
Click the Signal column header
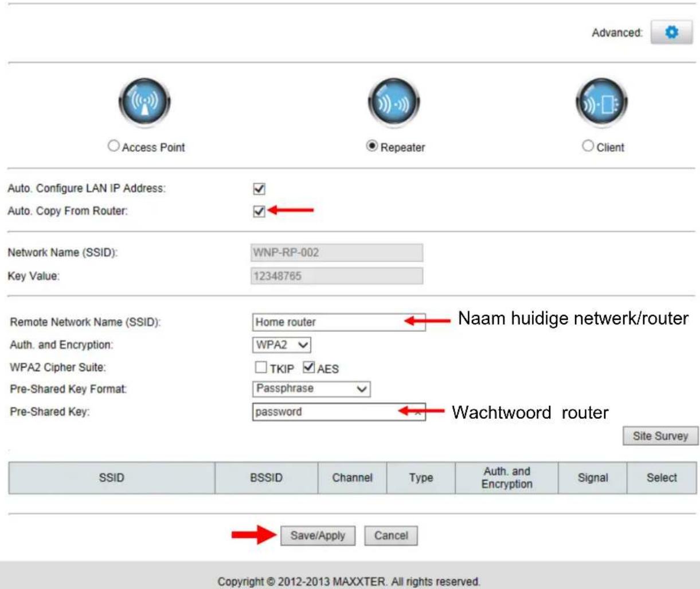click(593, 478)
